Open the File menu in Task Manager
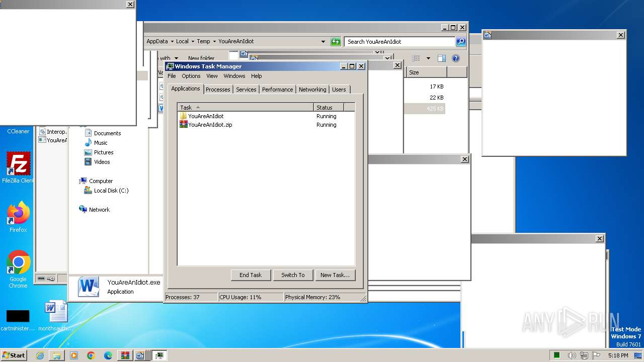644x362 pixels. [x=172, y=76]
